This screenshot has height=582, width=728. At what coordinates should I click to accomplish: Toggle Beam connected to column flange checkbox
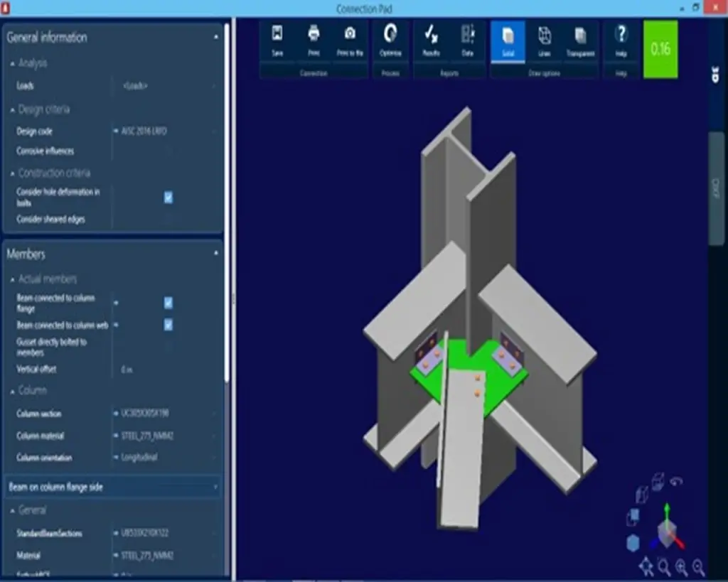(168, 303)
